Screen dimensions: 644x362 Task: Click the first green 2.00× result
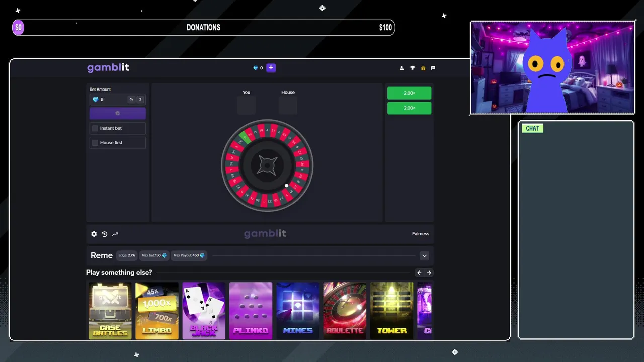[409, 93]
